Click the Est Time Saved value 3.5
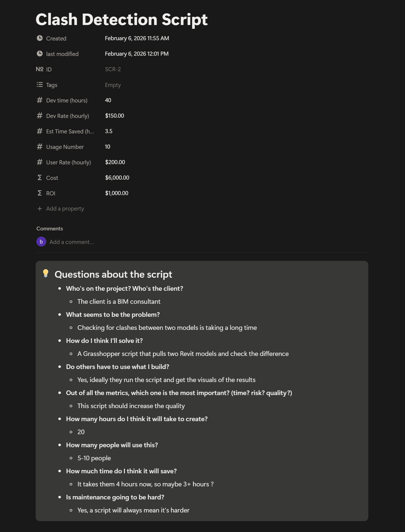This screenshot has height=532, width=405. (x=109, y=131)
